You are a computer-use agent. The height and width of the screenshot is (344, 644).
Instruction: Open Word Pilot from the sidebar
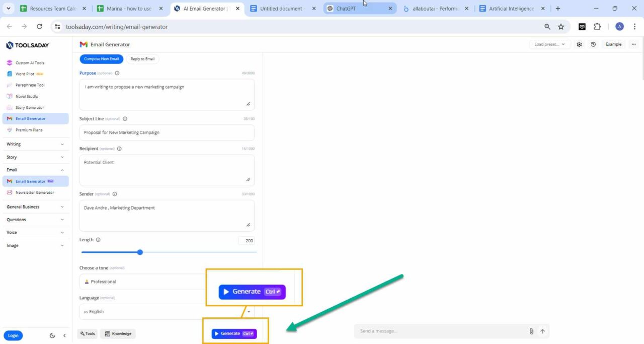(x=23, y=74)
